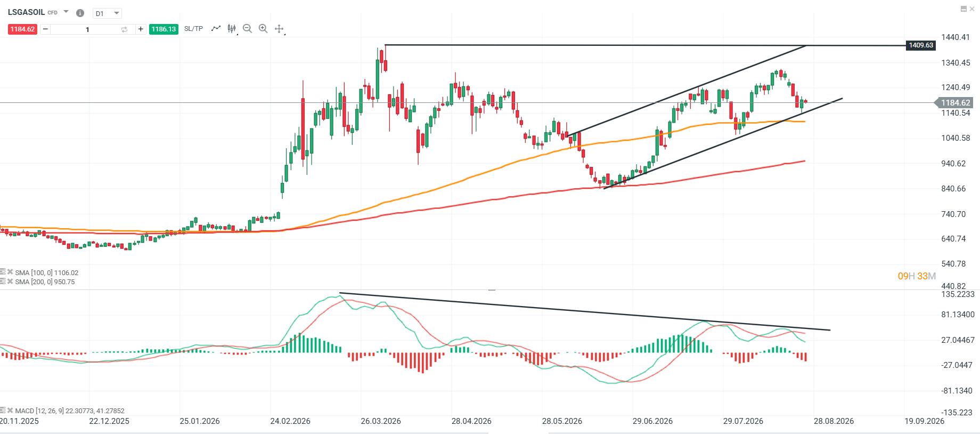Click the 1440.41 price axis label
Screen dimensions: 980x434
pos(956,37)
